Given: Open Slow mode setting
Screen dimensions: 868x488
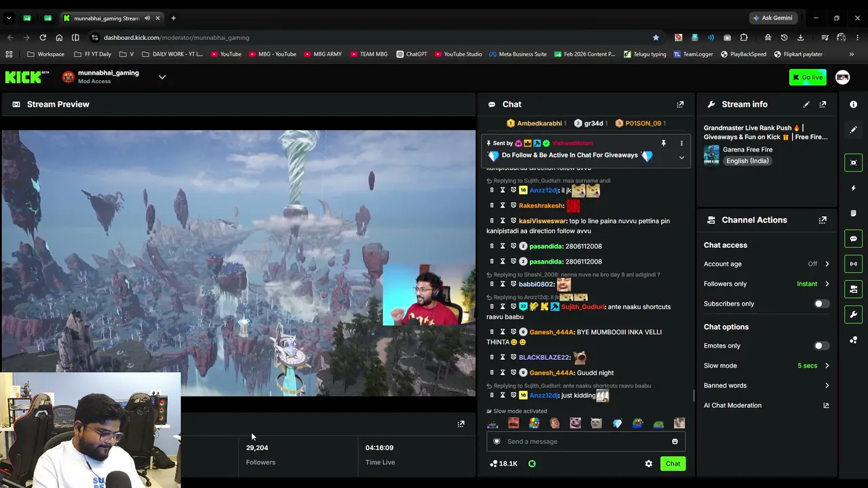Looking at the screenshot, I should click(x=766, y=366).
